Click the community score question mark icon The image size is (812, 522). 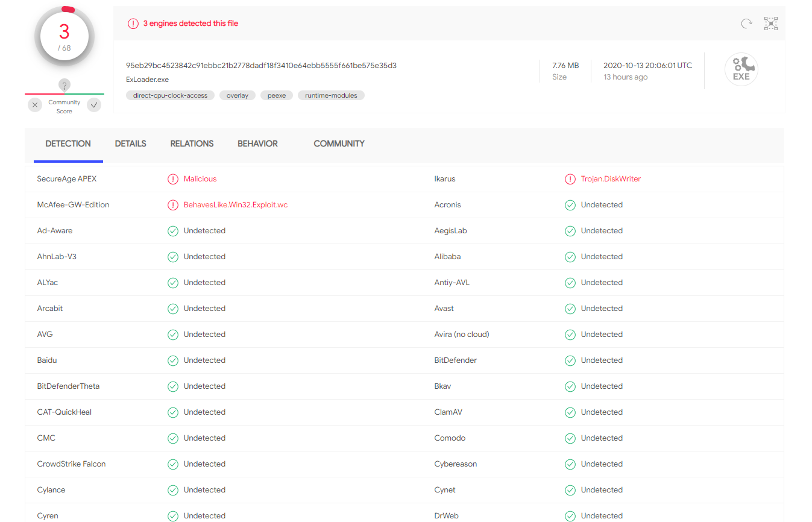pos(65,86)
